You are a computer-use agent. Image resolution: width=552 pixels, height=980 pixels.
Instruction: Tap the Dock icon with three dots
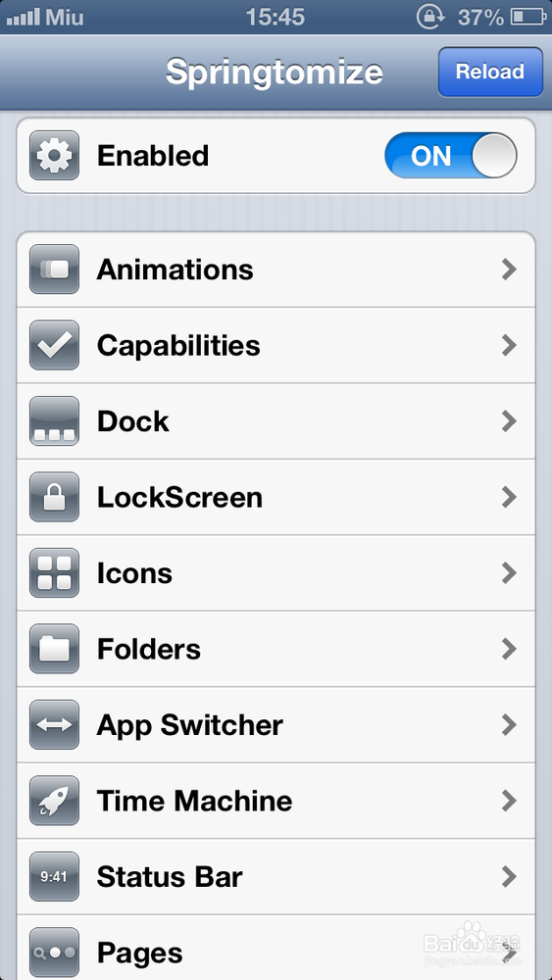[54, 421]
